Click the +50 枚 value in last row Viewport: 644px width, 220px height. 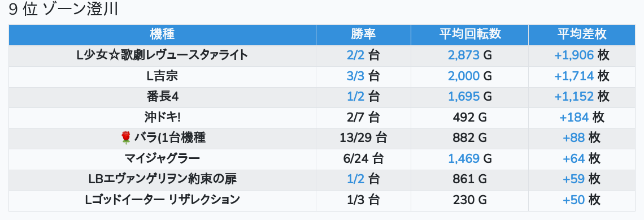[581, 200]
